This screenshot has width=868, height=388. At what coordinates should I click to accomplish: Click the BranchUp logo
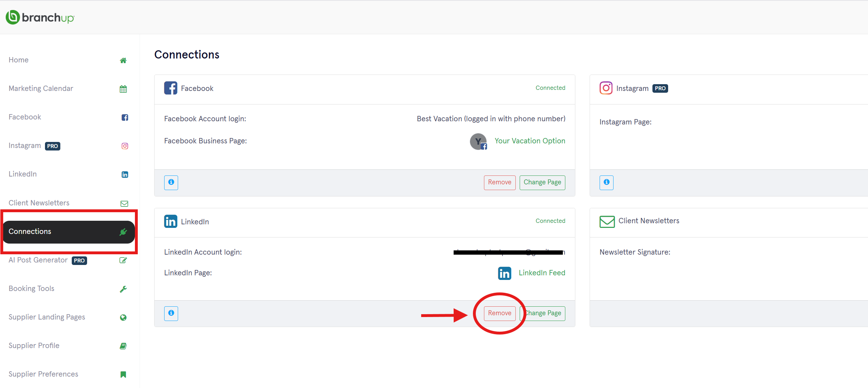40,17
